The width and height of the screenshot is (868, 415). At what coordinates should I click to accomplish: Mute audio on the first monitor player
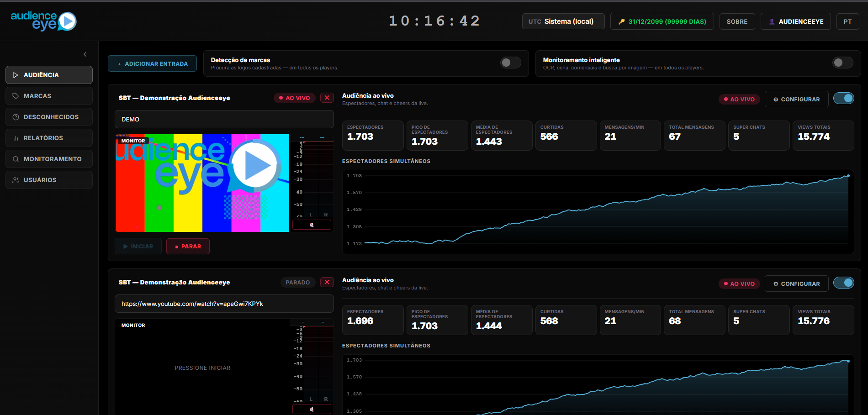point(312,225)
